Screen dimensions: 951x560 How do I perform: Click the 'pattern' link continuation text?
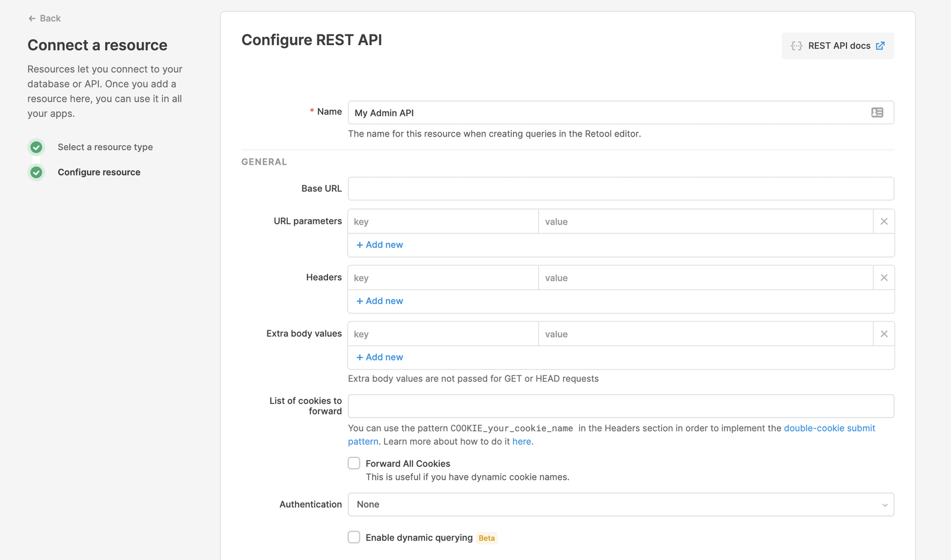[363, 441]
